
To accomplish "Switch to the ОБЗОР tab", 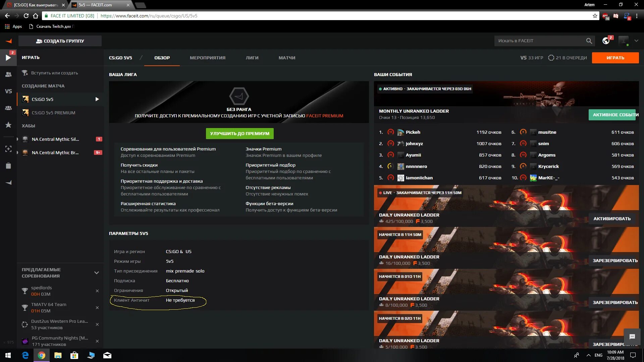I will coord(162,58).
